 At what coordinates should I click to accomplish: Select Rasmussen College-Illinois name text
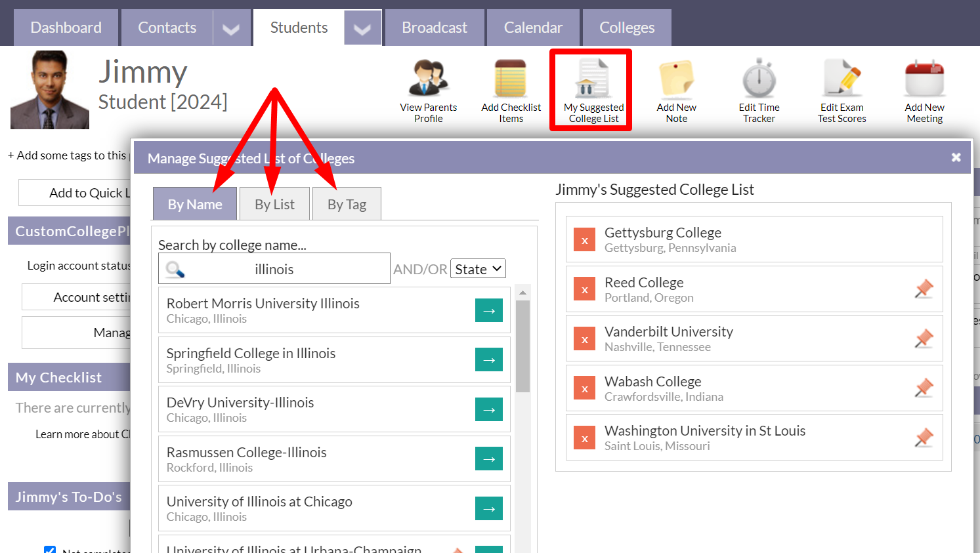point(246,452)
